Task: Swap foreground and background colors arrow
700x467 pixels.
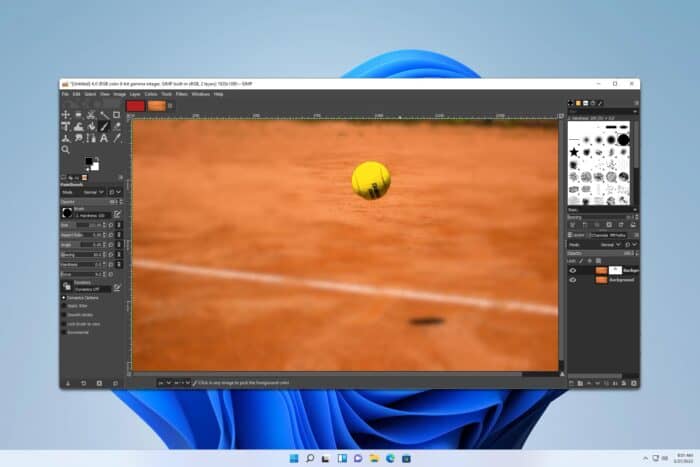Action: (x=97, y=158)
